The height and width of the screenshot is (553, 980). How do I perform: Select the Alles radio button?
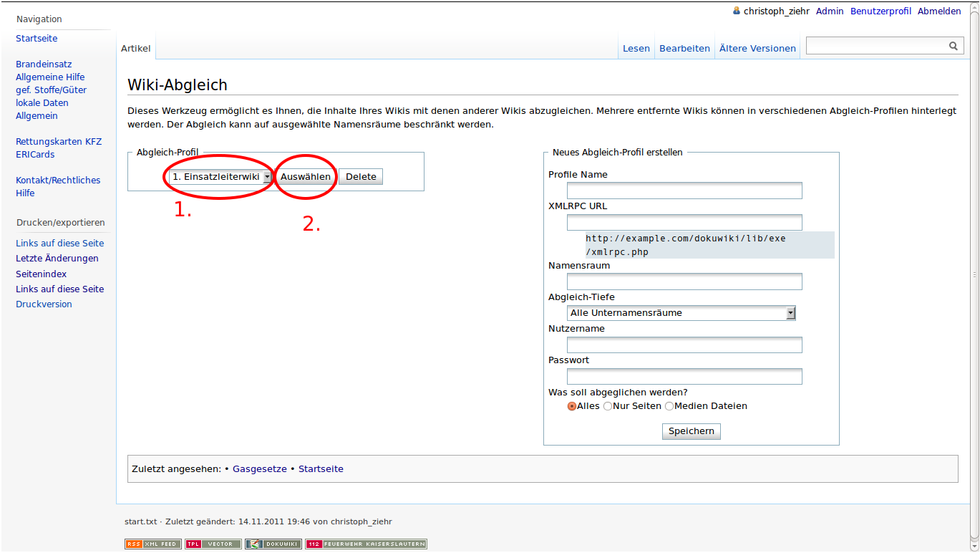(572, 406)
